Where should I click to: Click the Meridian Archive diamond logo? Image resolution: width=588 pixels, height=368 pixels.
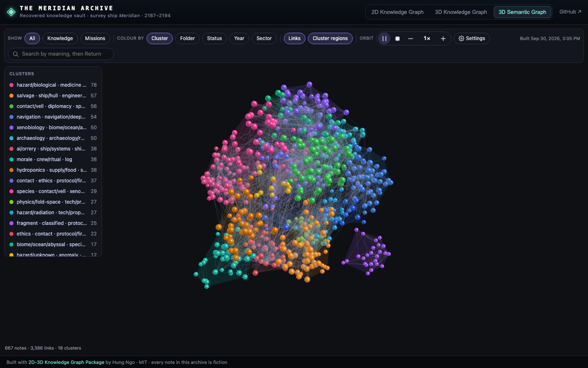click(x=11, y=12)
